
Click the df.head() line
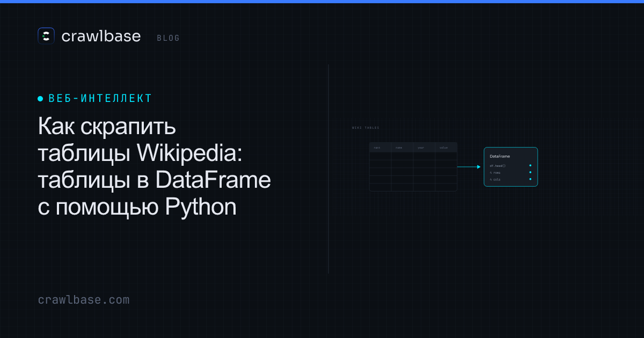pyautogui.click(x=497, y=166)
